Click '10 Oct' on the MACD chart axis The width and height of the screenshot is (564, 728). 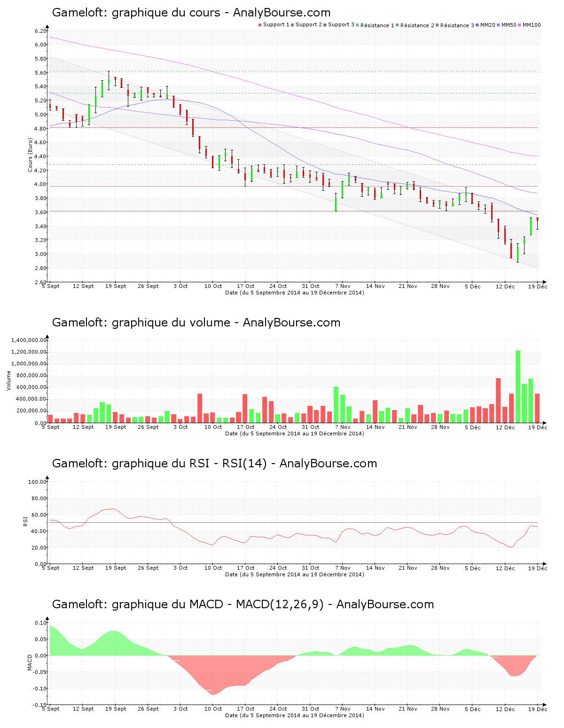[213, 709]
